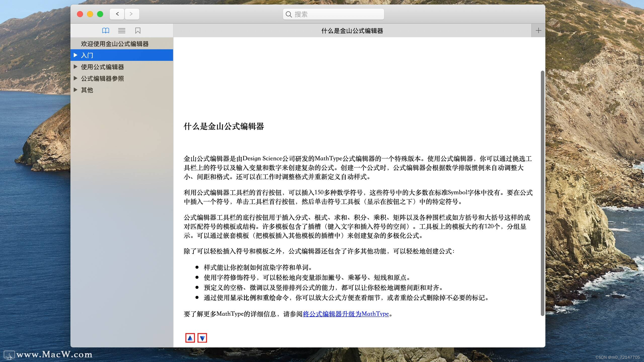644x362 pixels.
Task: Select 欢迎使用金山公式编辑器 in the sidebar
Action: pos(115,44)
